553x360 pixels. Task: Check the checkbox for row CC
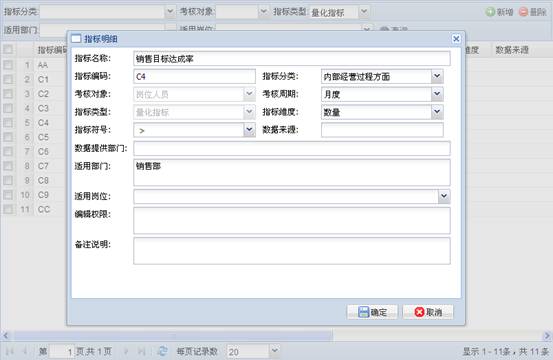tap(8, 209)
